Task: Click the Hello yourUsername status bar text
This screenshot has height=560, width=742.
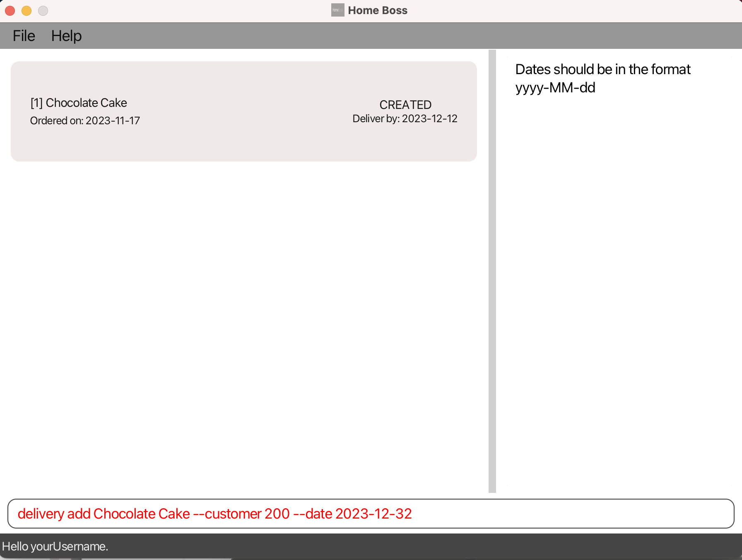Action: coord(55,546)
